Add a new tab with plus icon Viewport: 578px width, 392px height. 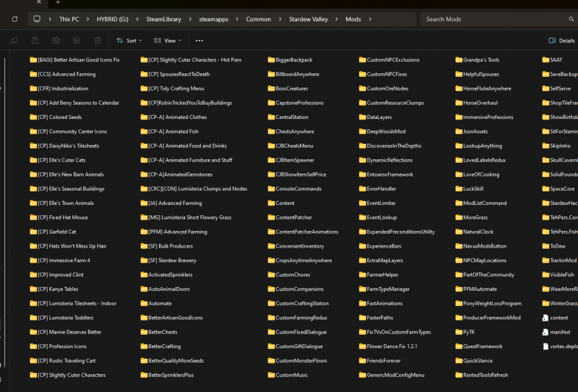click(58, 2)
